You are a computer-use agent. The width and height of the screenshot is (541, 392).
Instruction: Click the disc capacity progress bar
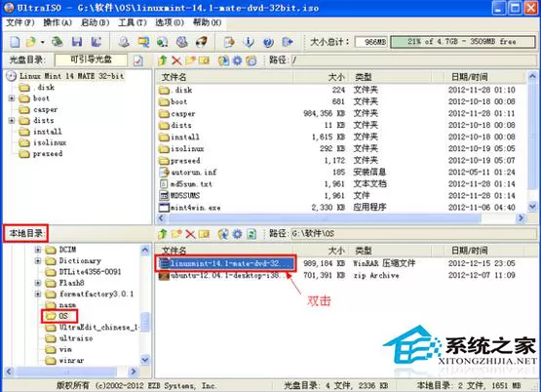pyautogui.click(x=463, y=42)
